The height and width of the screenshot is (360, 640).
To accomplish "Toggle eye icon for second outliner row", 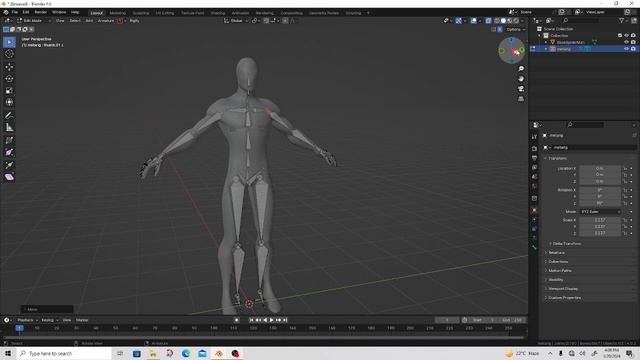I will pos(626,42).
